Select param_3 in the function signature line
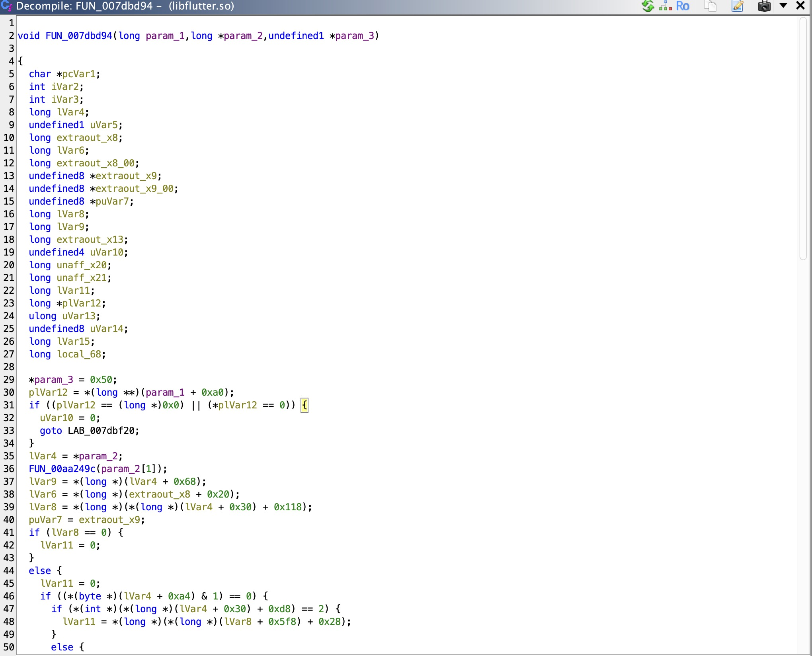The height and width of the screenshot is (656, 812). [355, 36]
